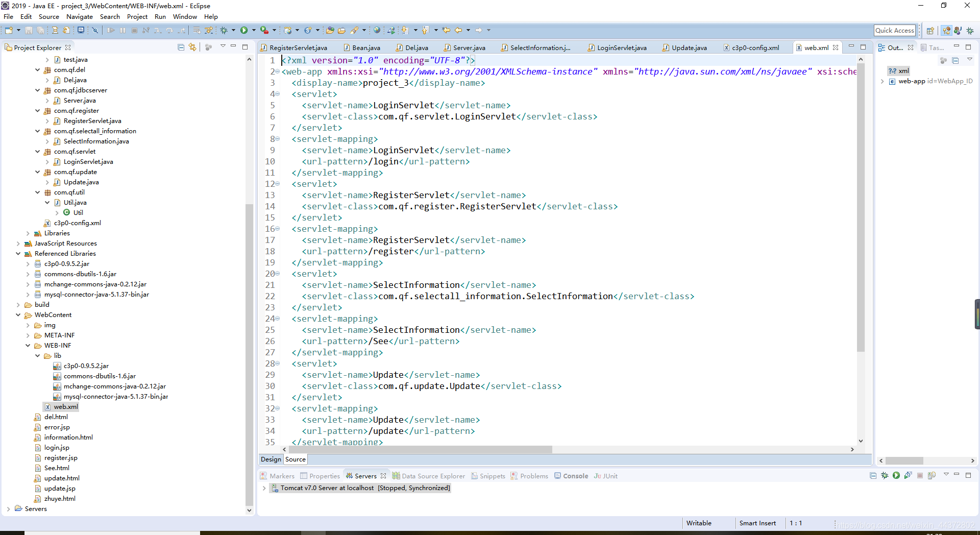
Task: Start the server in debug mode icon
Action: coord(885,476)
